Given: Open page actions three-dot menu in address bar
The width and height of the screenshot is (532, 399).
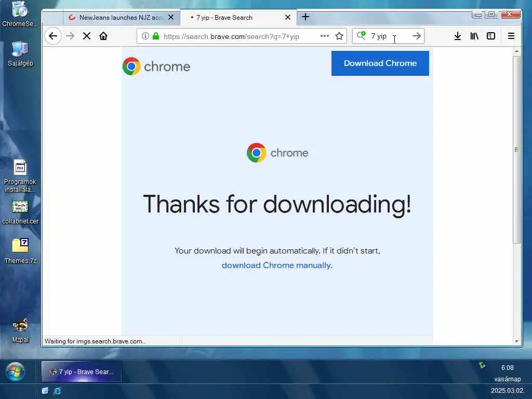Looking at the screenshot, I should 325,36.
